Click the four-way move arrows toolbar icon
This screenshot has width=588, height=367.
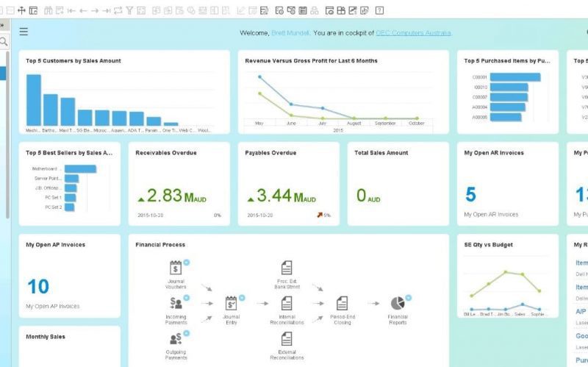[21, 10]
